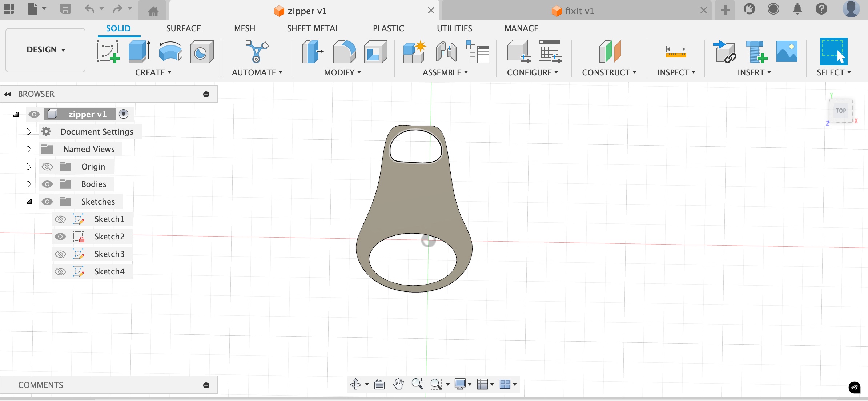Viewport: 868px width, 401px height.
Task: Activate the zipper v1 component radio button
Action: point(124,114)
